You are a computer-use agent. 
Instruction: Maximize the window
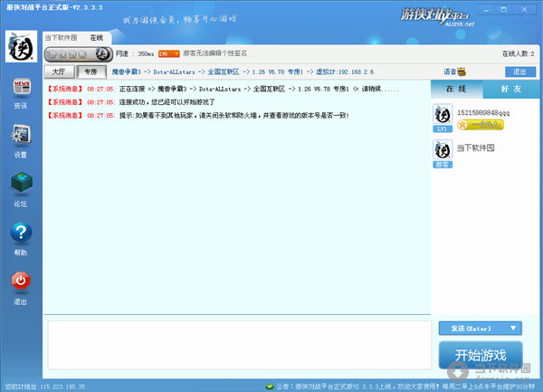point(504,10)
